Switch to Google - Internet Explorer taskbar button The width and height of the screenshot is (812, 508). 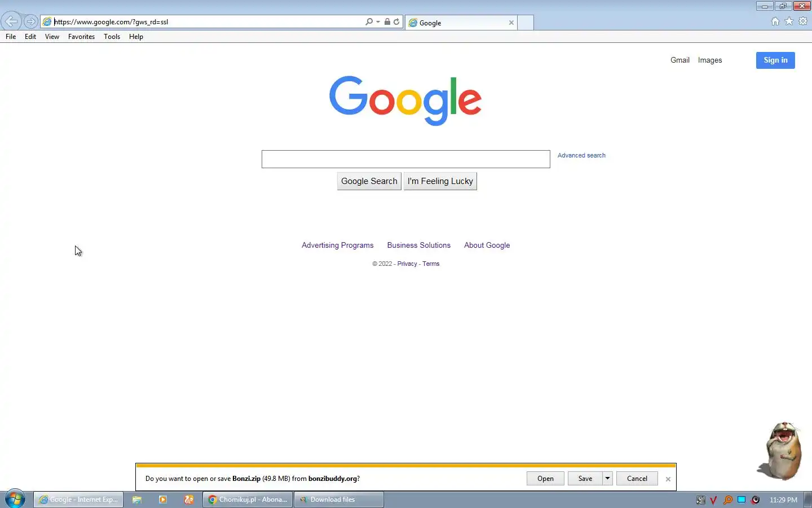(78, 500)
